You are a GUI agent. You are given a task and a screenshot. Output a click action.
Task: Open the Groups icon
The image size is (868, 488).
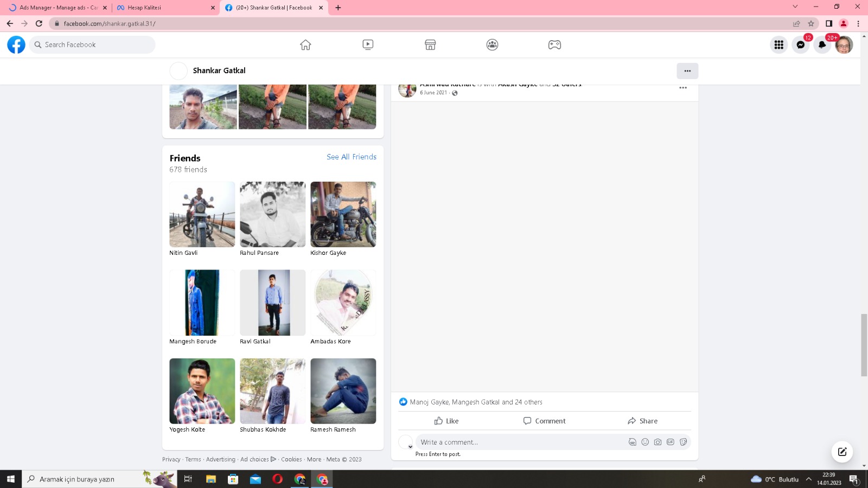coord(492,44)
